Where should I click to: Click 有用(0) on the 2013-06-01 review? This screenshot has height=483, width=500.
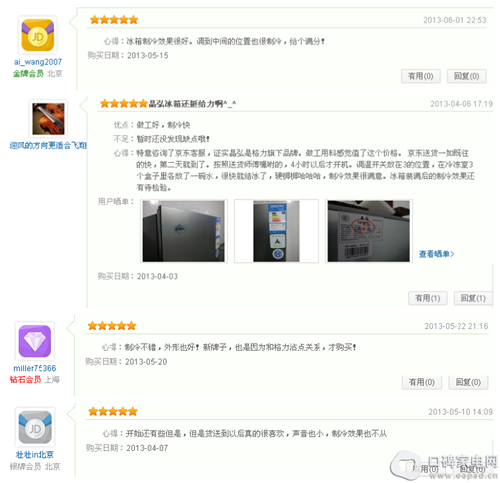tap(421, 76)
